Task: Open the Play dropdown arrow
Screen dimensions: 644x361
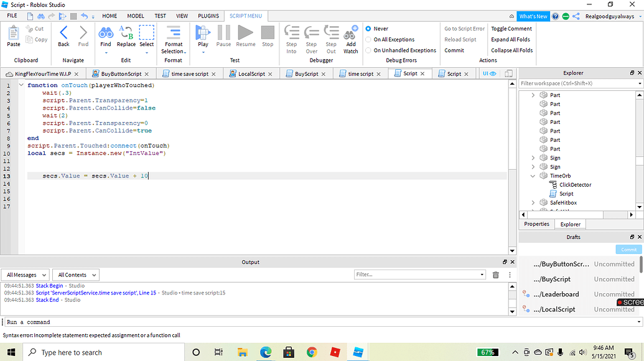Action: (203, 52)
